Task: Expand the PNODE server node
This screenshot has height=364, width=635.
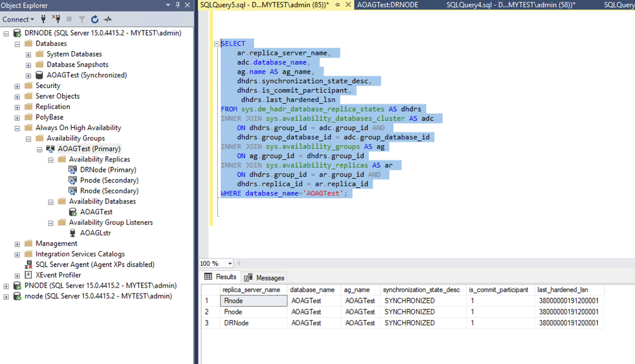Action: (x=6, y=286)
